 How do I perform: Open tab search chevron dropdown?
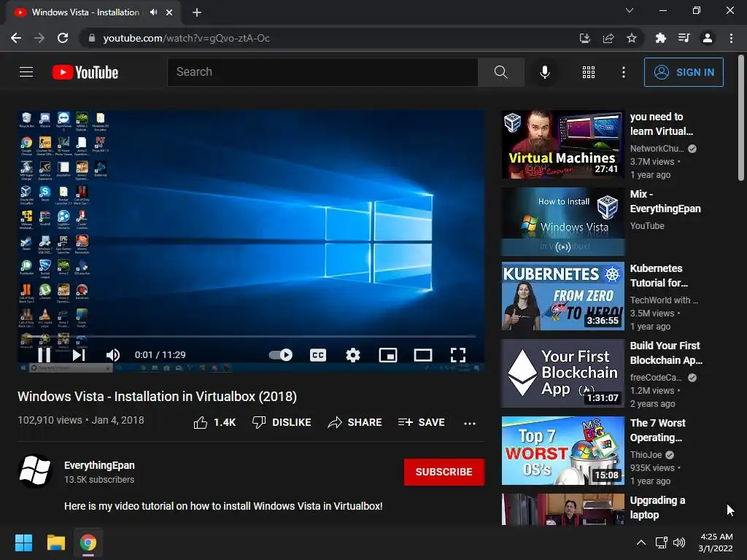pos(630,10)
